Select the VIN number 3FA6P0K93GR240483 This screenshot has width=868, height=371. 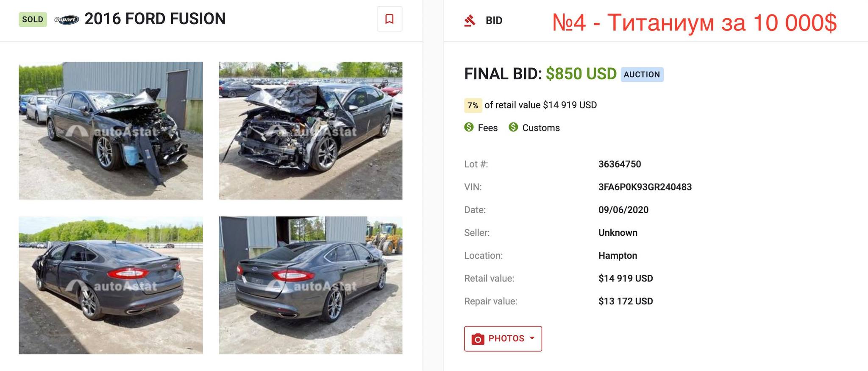click(x=645, y=187)
